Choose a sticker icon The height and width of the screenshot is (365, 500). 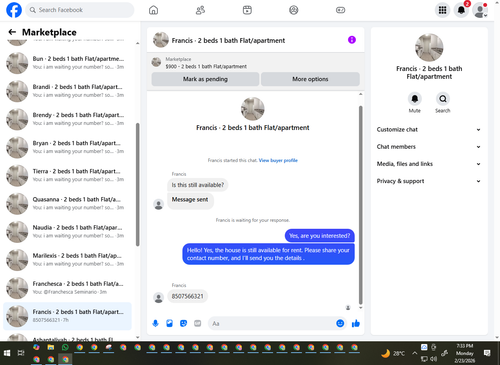[183, 323]
